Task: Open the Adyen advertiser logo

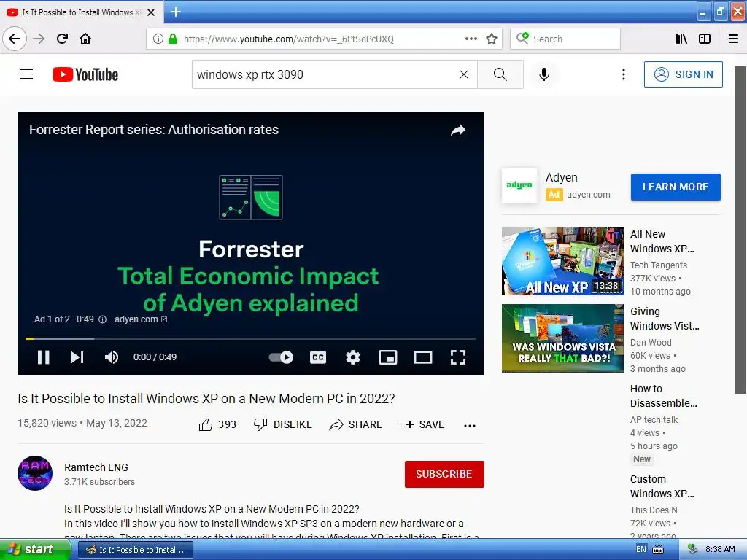Action: (519, 184)
